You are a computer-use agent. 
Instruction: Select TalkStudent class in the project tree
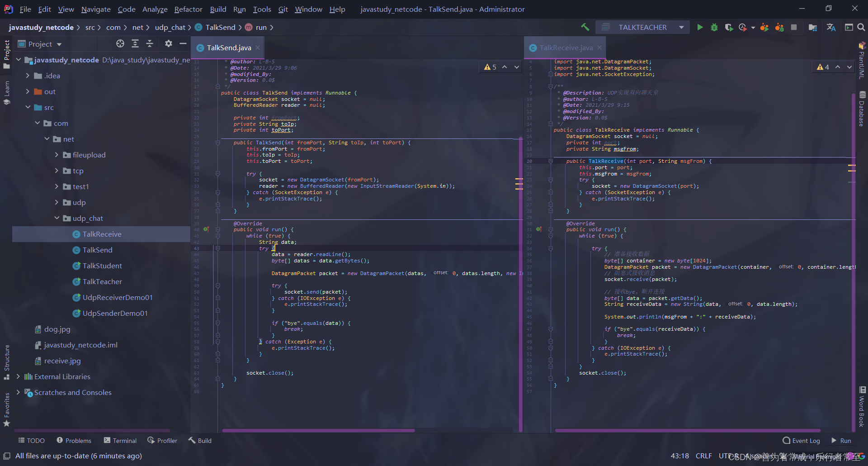click(x=102, y=266)
